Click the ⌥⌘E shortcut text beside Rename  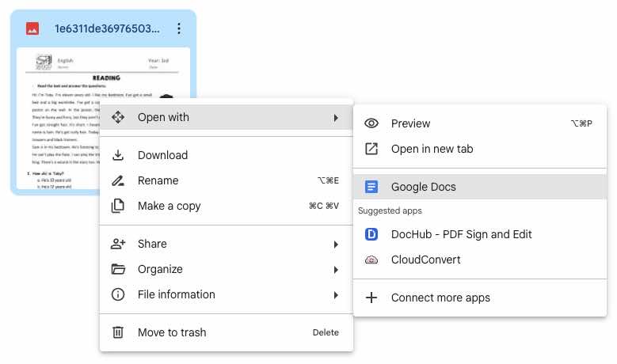point(328,180)
